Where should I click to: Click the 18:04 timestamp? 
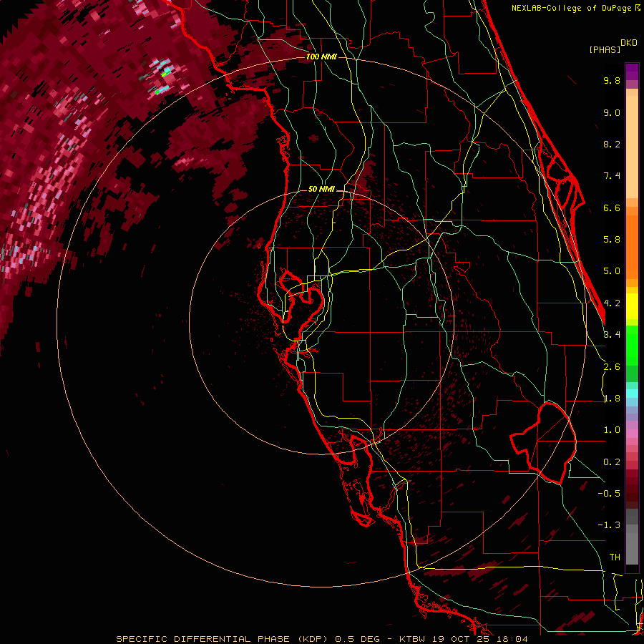click(513, 639)
